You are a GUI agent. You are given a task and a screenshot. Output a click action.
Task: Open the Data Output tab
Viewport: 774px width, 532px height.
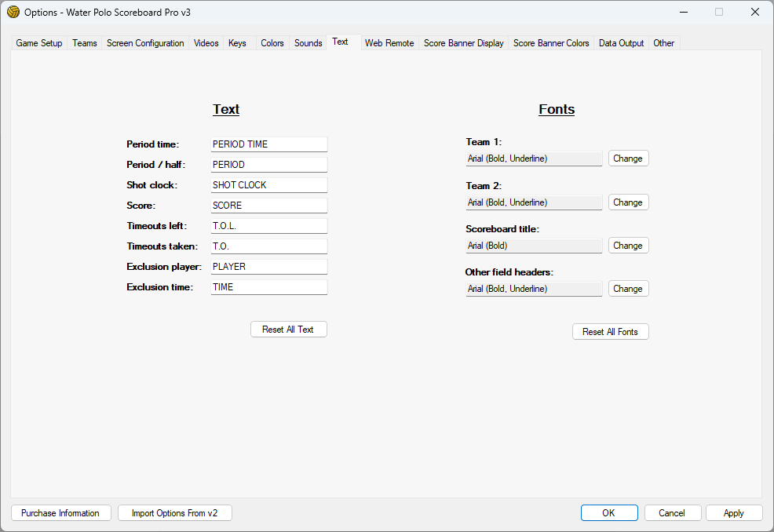click(621, 43)
